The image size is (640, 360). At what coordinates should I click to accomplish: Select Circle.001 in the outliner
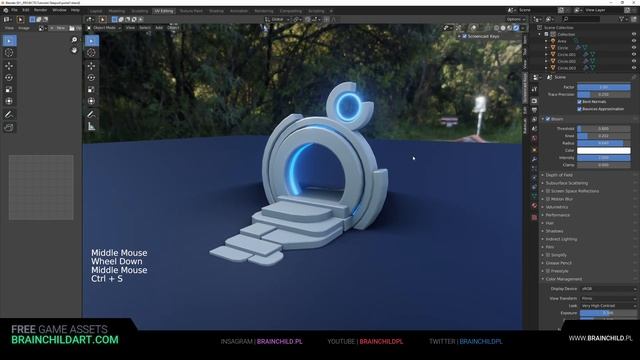566,54
